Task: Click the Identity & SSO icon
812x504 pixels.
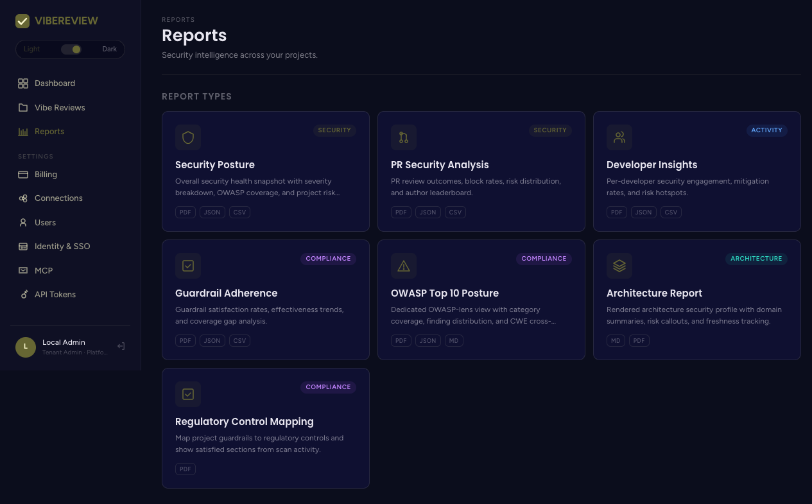Action: tap(23, 247)
